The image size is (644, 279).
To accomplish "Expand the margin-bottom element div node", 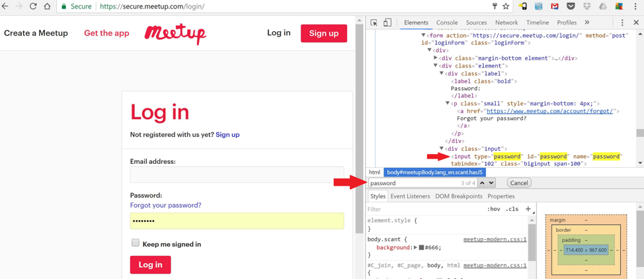I will [x=436, y=58].
